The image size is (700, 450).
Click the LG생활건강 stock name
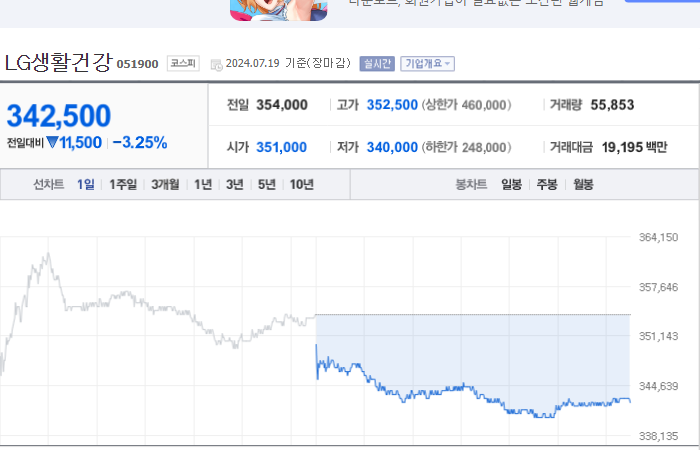(x=58, y=62)
